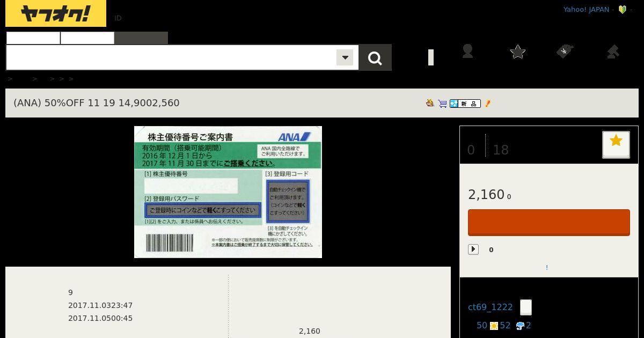This screenshot has height=338, width=644.
Task: Click the small white bar icon in header
Action: pyautogui.click(x=431, y=57)
